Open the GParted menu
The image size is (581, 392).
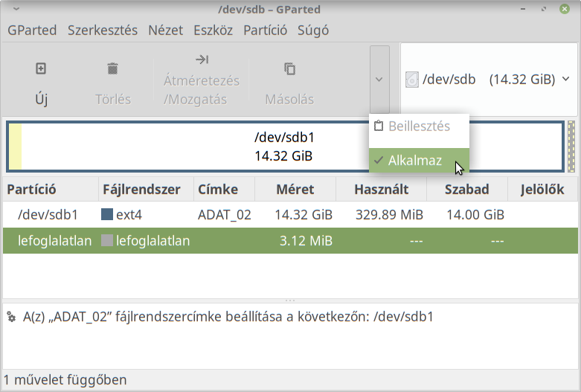(32, 30)
